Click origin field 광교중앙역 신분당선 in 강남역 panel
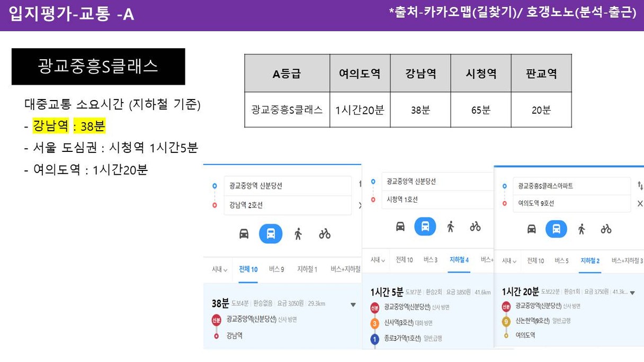This screenshot has width=644, height=362. click(288, 186)
